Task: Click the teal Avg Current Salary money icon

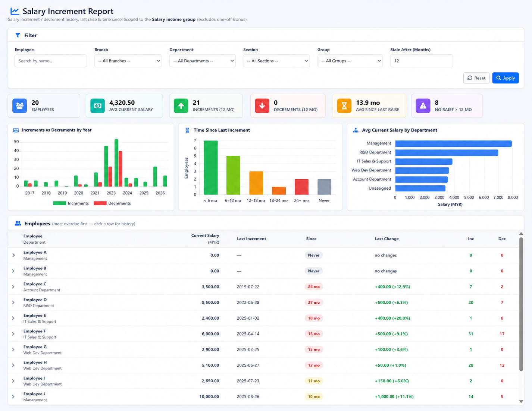Action: pos(98,106)
